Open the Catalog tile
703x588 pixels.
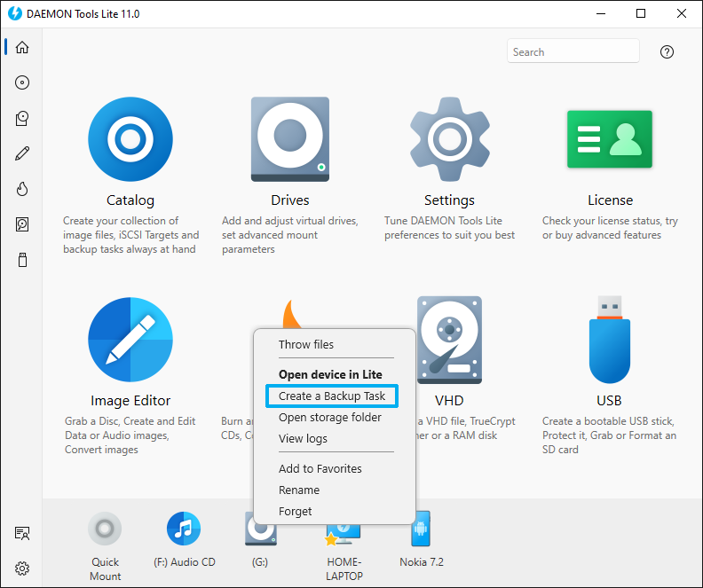(x=130, y=139)
